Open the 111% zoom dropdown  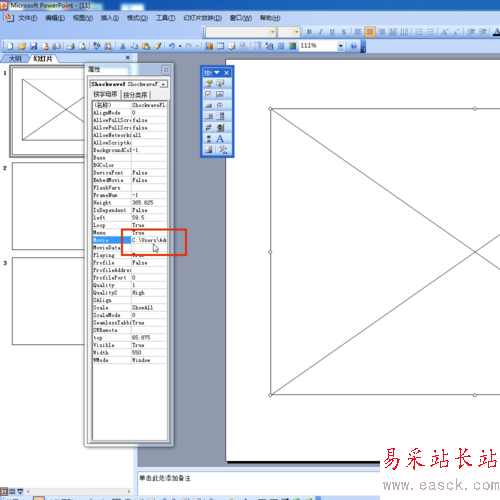click(340, 46)
